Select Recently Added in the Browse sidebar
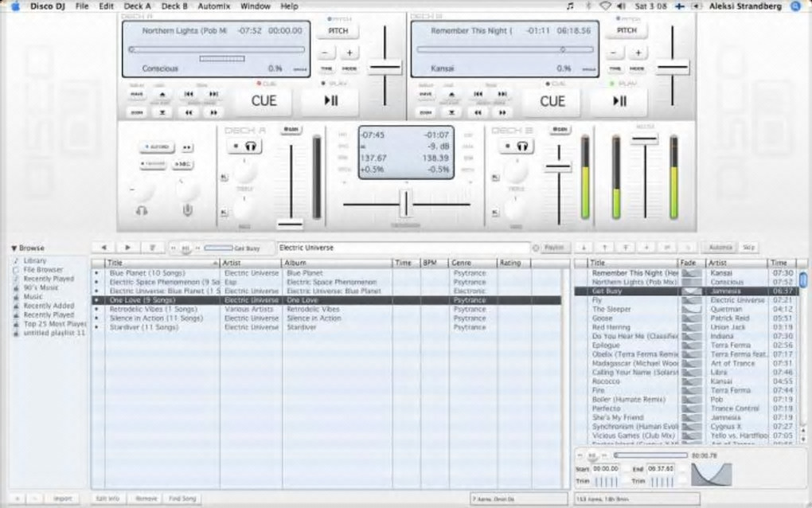This screenshot has height=508, width=812. [49, 306]
